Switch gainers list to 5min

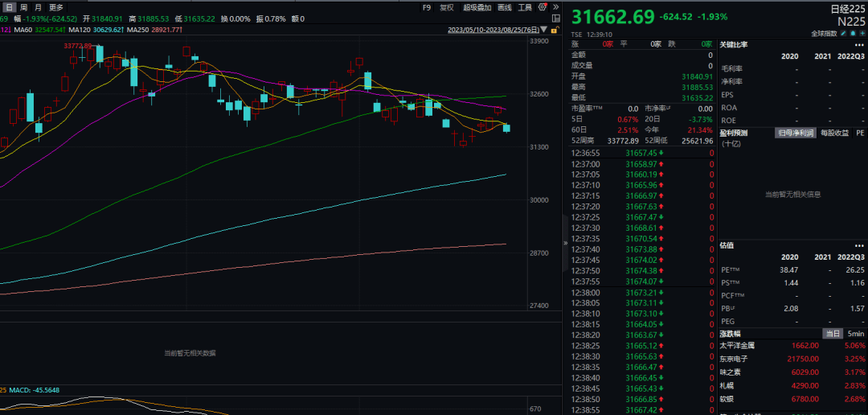pos(855,333)
